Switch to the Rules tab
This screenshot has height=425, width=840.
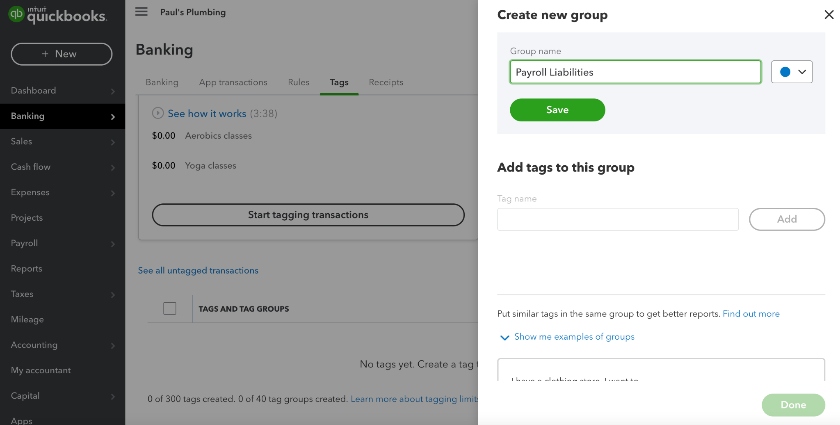pyautogui.click(x=299, y=83)
